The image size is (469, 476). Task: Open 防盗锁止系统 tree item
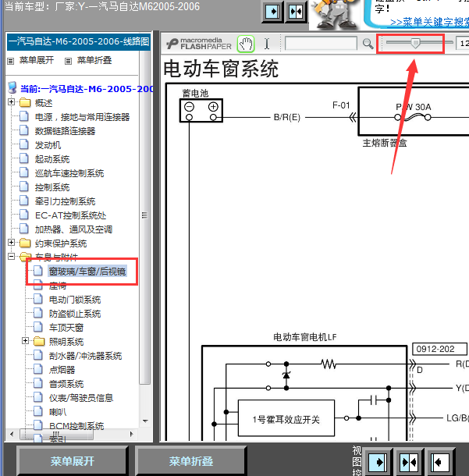click(x=75, y=314)
